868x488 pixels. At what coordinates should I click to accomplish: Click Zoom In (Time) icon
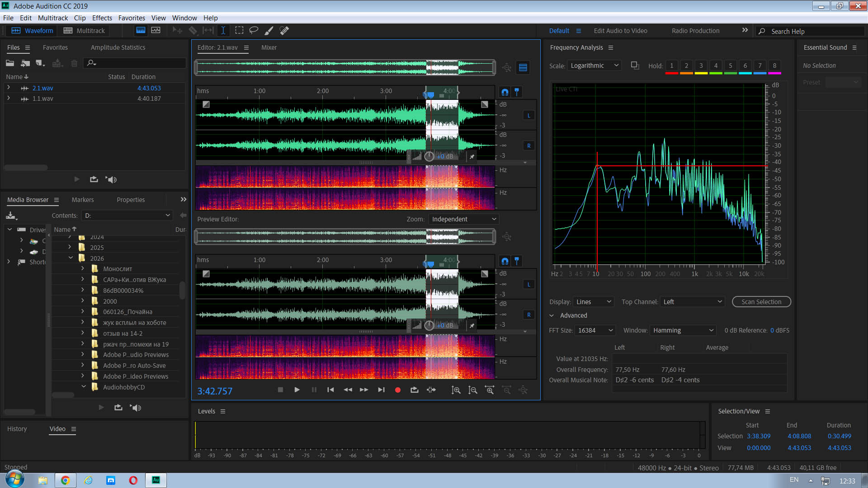pos(490,390)
